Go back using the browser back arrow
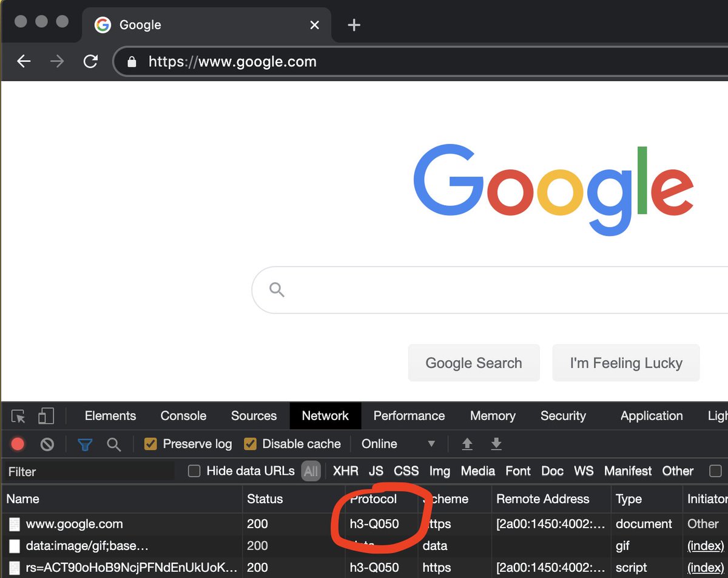This screenshot has width=728, height=578. (x=24, y=61)
